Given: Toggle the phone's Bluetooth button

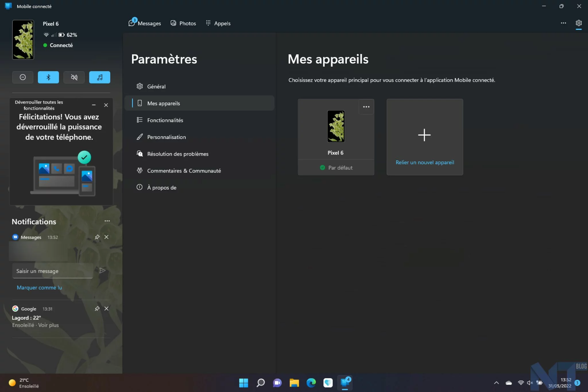Looking at the screenshot, I should 48,77.
